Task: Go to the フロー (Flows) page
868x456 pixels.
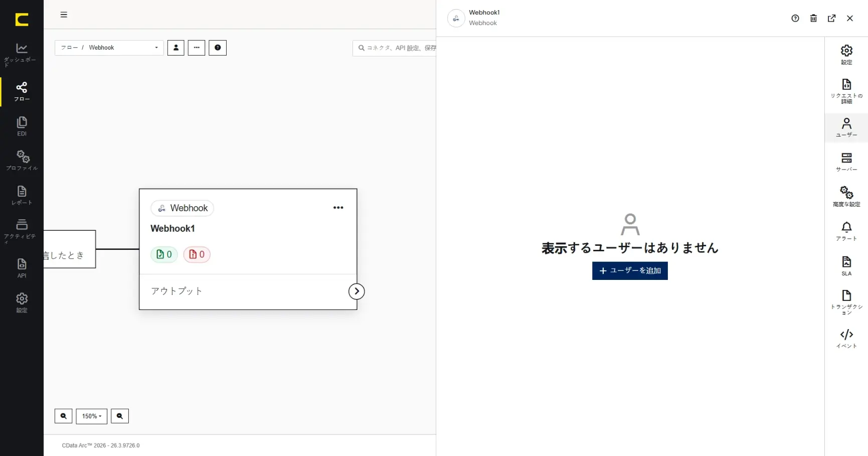Action: [x=22, y=92]
